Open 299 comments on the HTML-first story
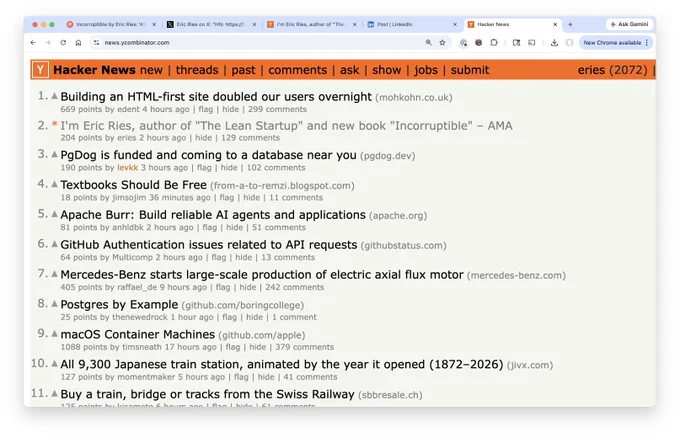The image size is (680, 438). click(x=277, y=109)
